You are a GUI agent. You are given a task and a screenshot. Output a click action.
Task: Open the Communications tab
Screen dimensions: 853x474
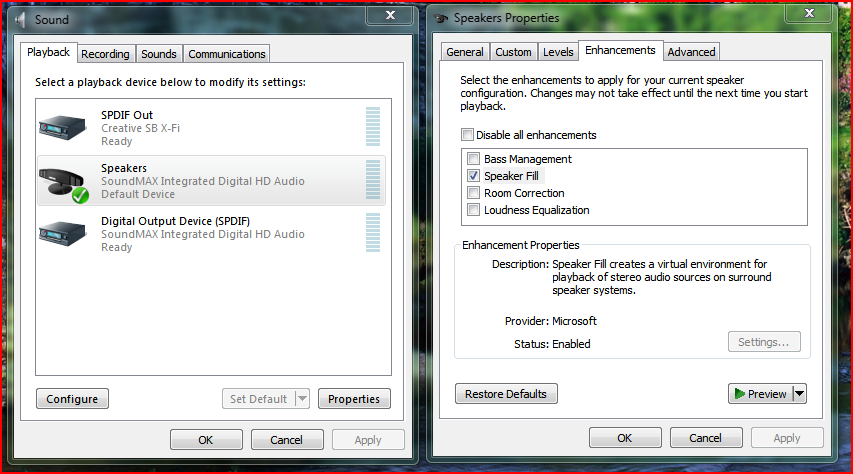click(x=227, y=54)
